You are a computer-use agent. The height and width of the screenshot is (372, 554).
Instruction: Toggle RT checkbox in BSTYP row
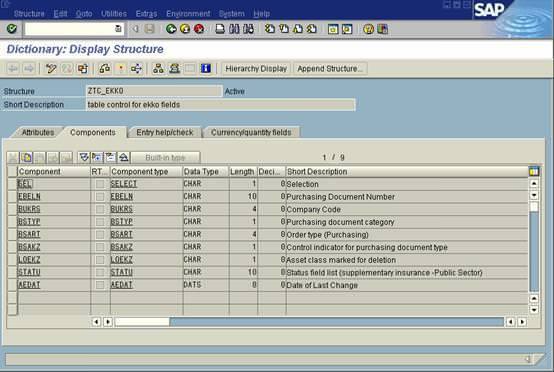pyautogui.click(x=100, y=222)
